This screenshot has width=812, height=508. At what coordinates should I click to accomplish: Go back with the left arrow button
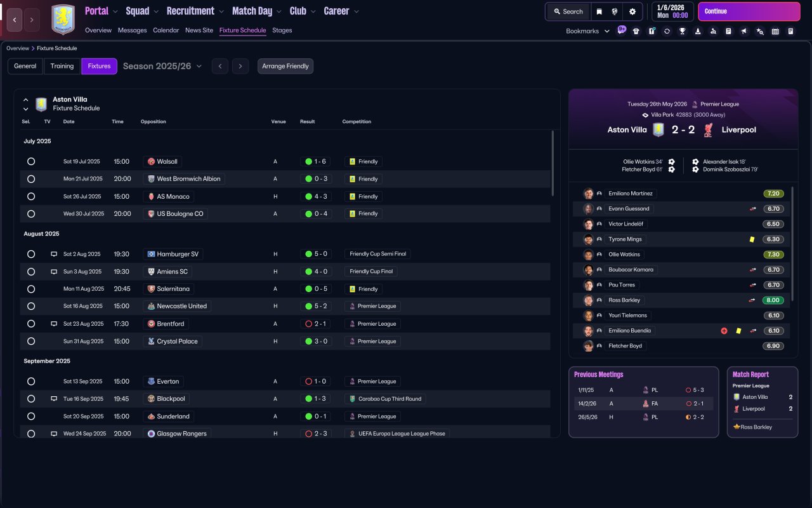tap(15, 20)
